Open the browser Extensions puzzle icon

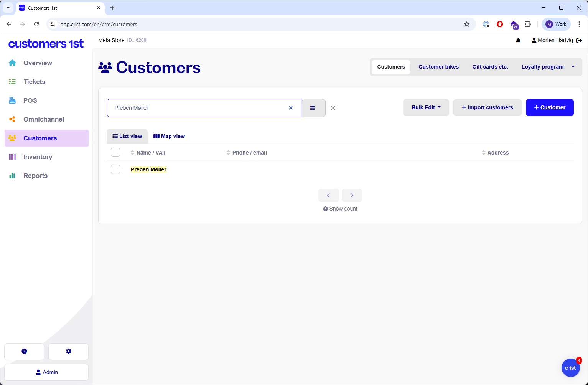(528, 24)
